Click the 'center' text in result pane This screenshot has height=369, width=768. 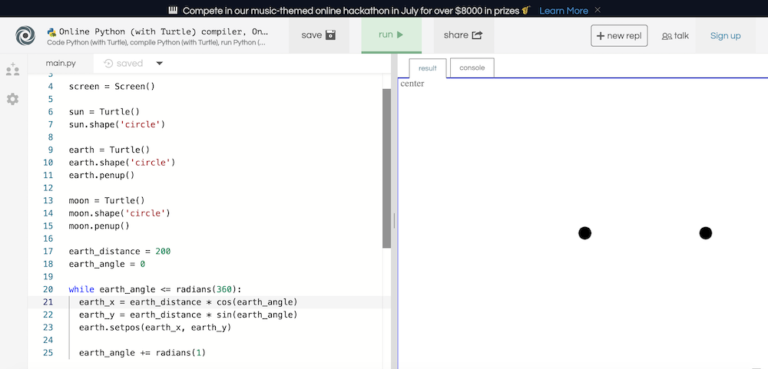(x=412, y=84)
